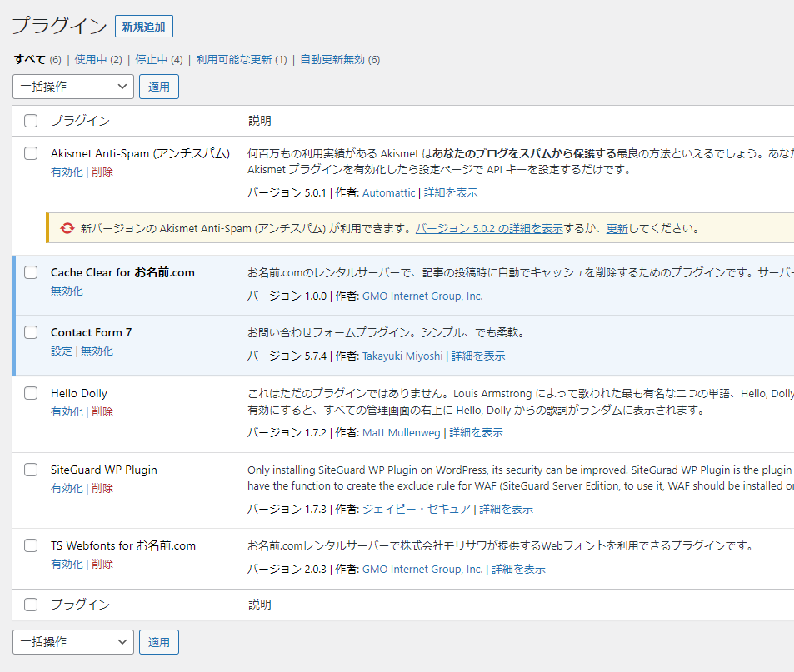The height and width of the screenshot is (672, 794).
Task: Check the select-all checkbox in the table header
Action: [x=31, y=121]
